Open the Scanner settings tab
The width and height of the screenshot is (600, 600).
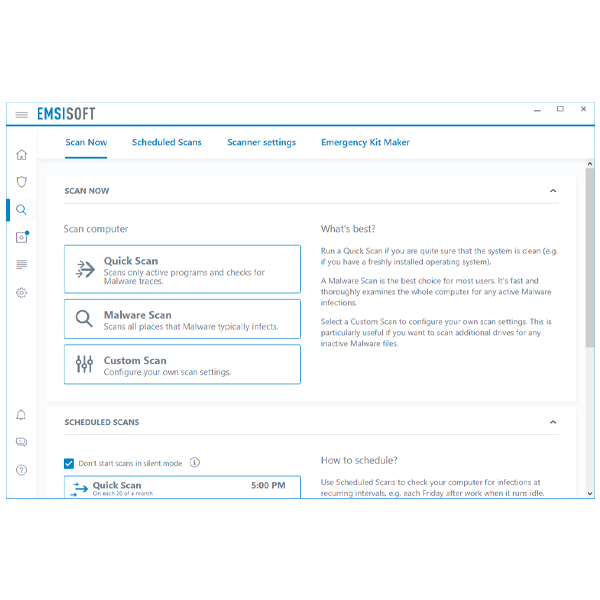(261, 142)
